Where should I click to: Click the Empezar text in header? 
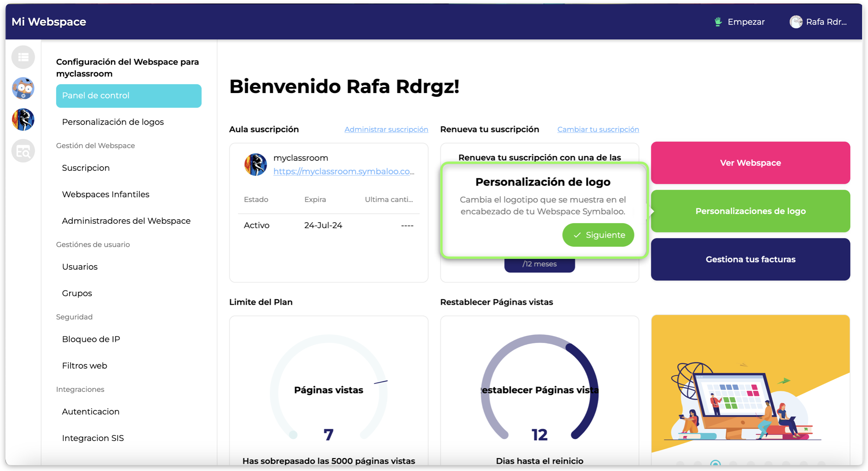coord(746,22)
